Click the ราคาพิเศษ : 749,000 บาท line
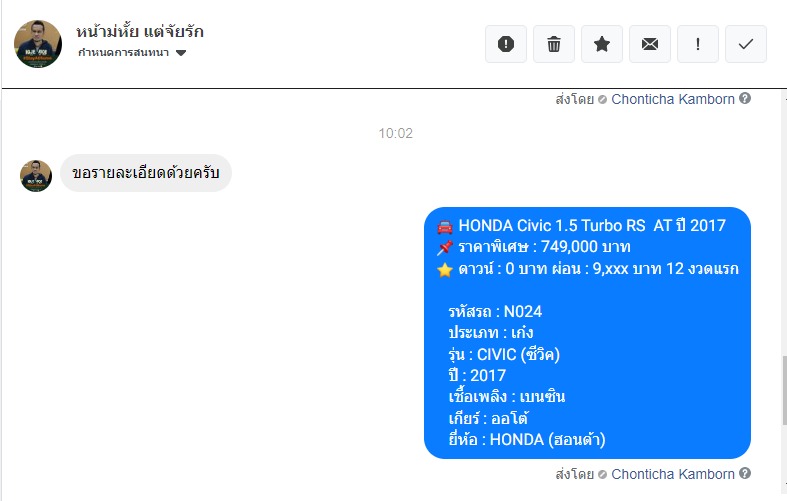 click(534, 247)
